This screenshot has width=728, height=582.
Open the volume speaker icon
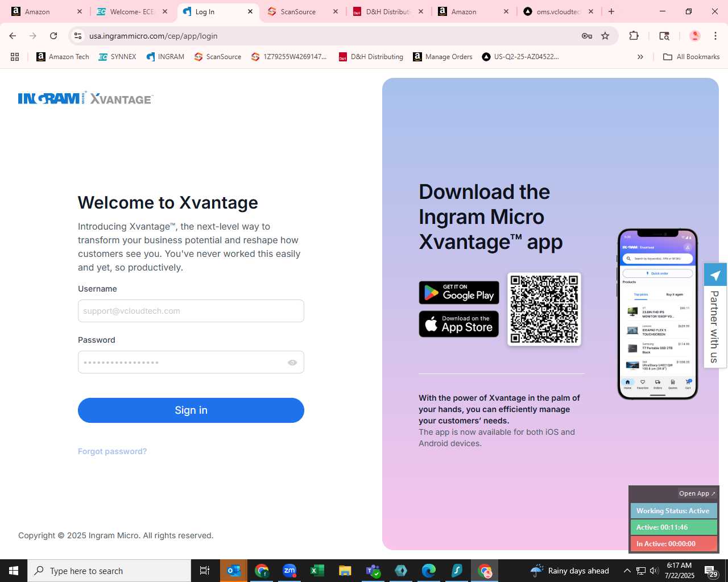654,571
